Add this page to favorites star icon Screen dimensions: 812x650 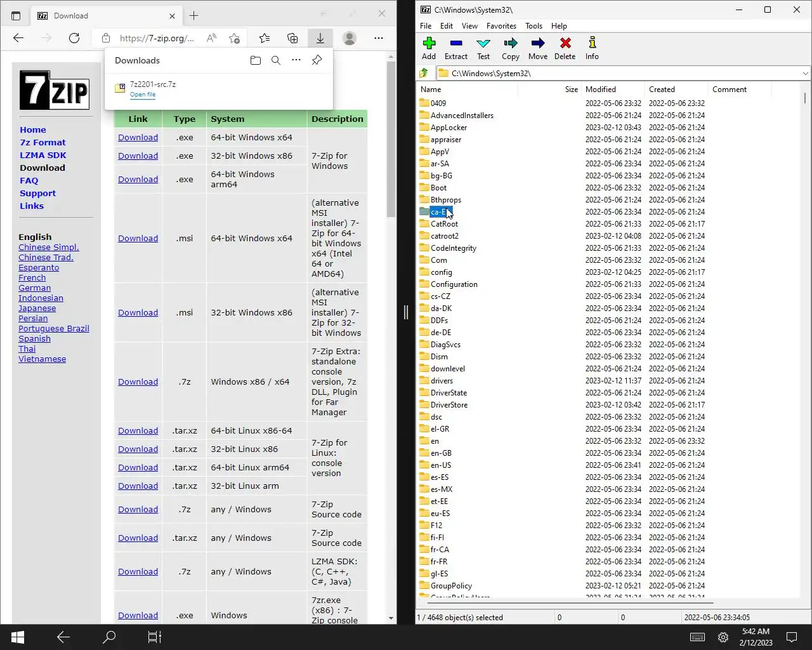pyautogui.click(x=234, y=38)
